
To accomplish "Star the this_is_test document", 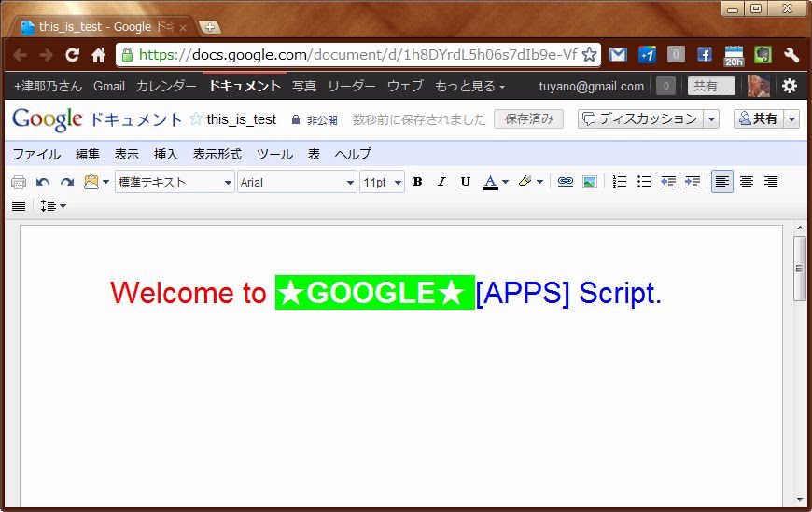I will (196, 119).
